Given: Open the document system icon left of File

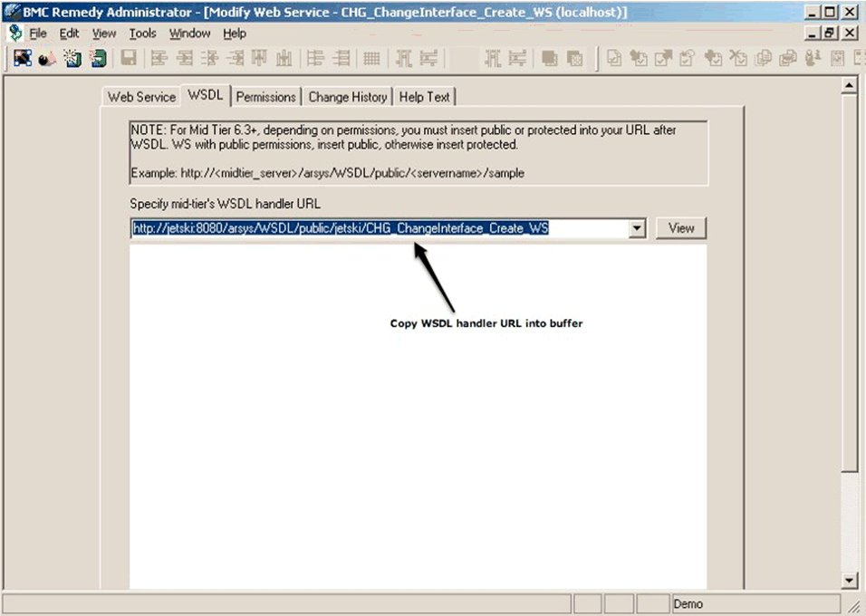Looking at the screenshot, I should (x=14, y=34).
